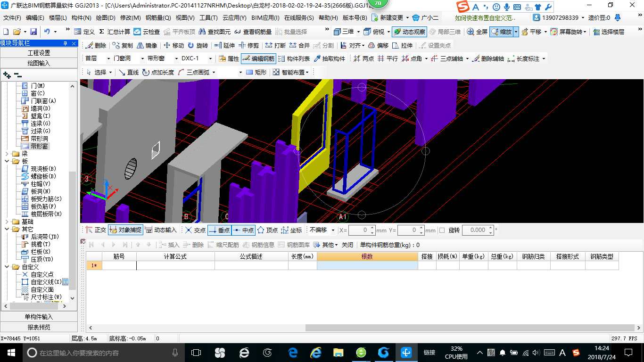Expand the 梁 tree node

(6, 154)
